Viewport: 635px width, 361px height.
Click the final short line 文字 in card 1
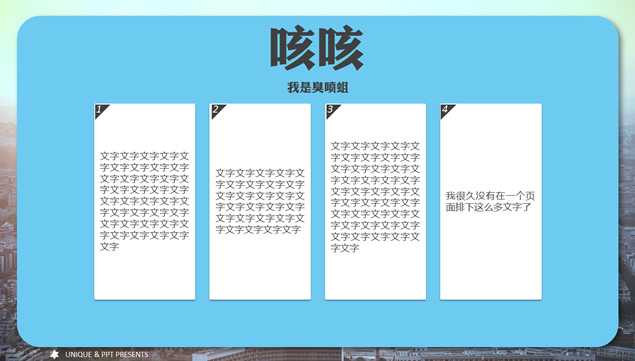point(109,246)
